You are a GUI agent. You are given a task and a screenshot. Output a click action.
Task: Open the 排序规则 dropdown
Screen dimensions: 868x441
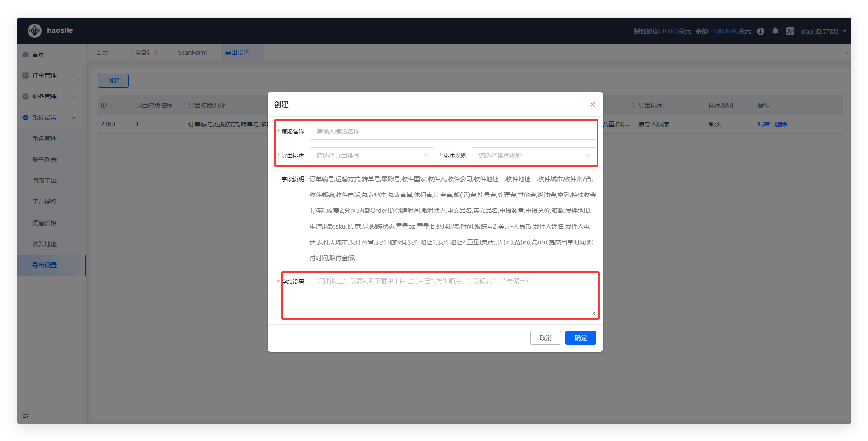pos(534,155)
